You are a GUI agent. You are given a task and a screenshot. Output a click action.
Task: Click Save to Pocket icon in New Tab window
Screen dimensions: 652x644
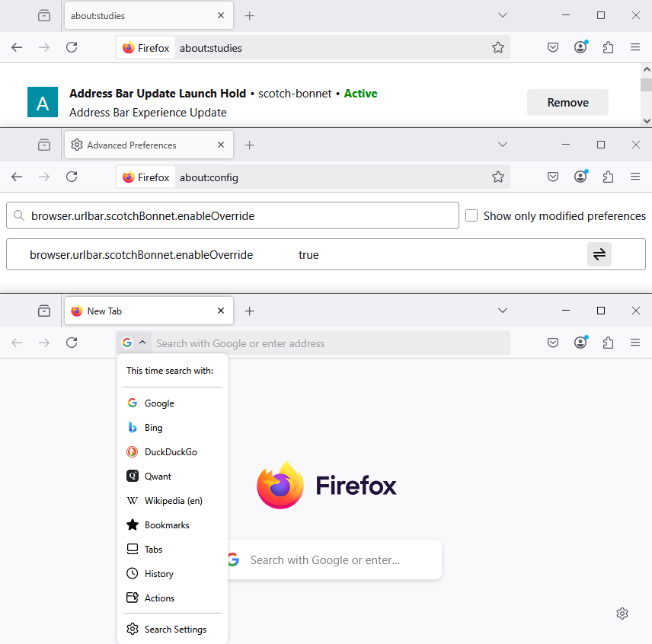click(553, 343)
